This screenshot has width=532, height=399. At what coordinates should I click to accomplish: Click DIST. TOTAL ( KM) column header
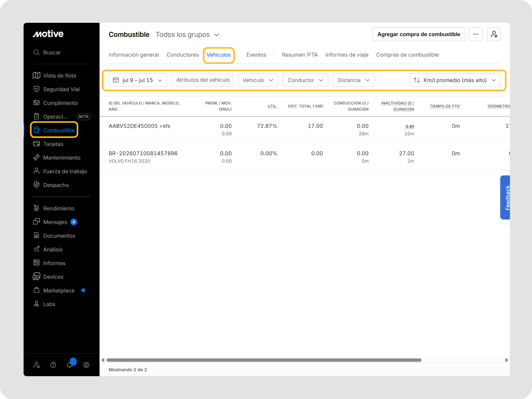click(x=305, y=106)
